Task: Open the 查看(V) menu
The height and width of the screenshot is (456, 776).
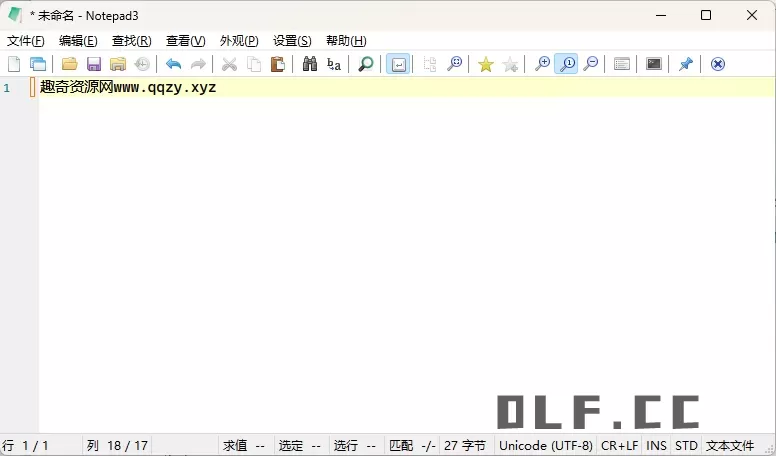Action: pos(186,41)
